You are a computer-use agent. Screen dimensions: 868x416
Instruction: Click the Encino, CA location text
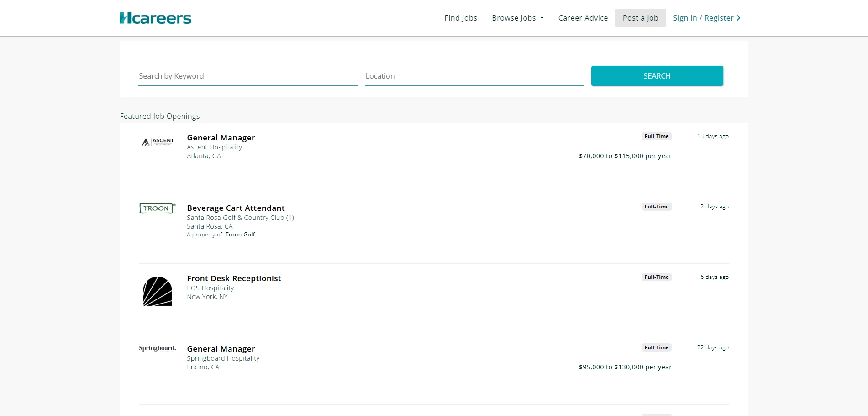(x=203, y=367)
